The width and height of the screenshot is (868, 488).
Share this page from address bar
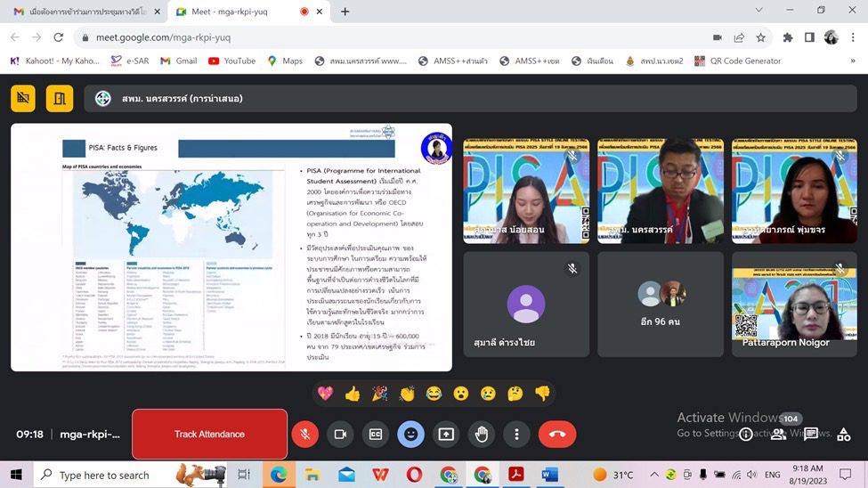[x=739, y=37]
